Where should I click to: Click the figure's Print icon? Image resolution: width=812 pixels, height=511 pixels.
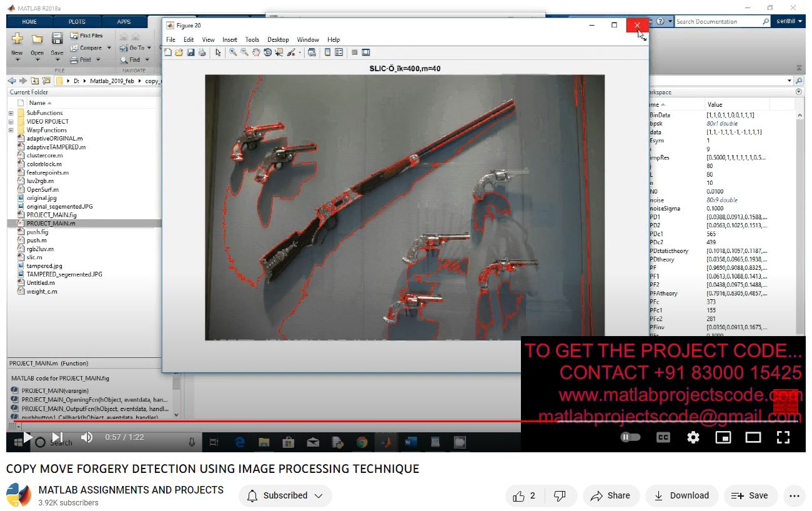pyautogui.click(x=202, y=52)
